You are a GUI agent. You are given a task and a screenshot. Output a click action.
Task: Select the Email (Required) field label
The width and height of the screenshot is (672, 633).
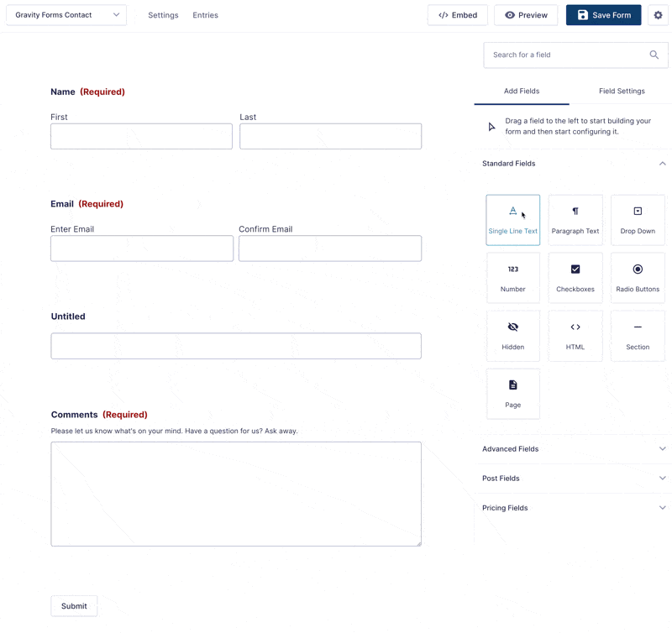click(x=87, y=204)
